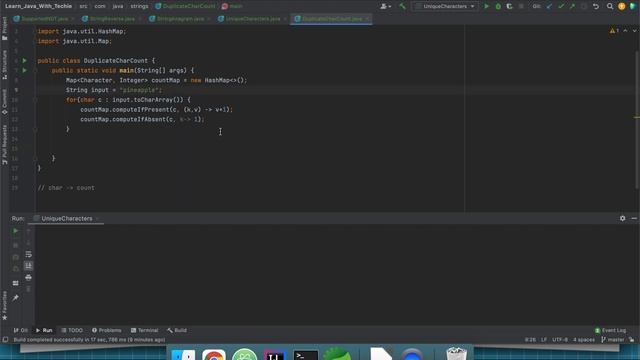This screenshot has height=360, width=640.
Task: Click the Learn_Java_With_Techie breadcrumb
Action: 38,6
